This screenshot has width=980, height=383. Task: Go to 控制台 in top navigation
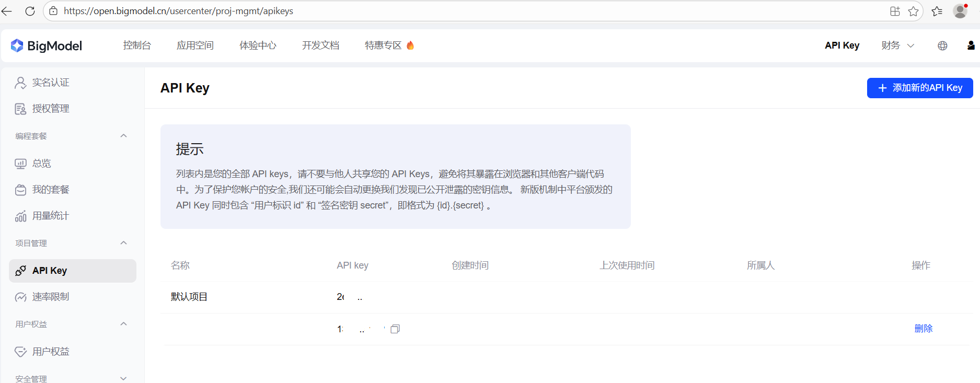click(x=137, y=46)
